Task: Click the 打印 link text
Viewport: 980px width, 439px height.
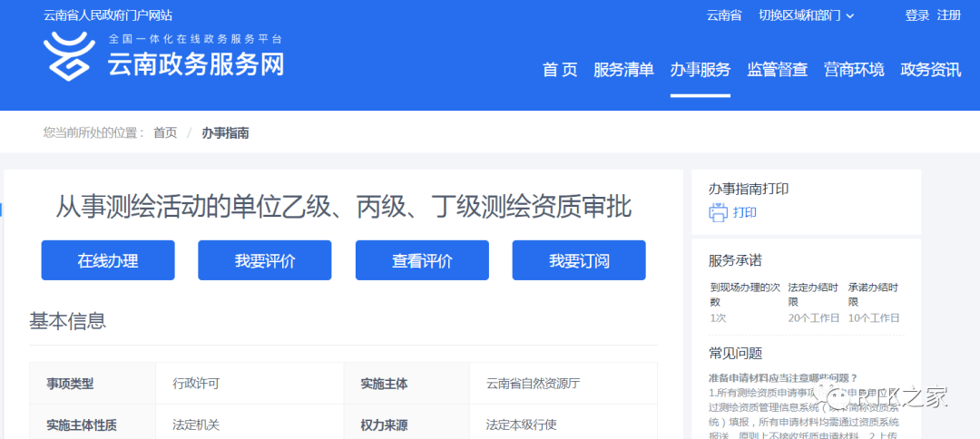Action: 745,212
